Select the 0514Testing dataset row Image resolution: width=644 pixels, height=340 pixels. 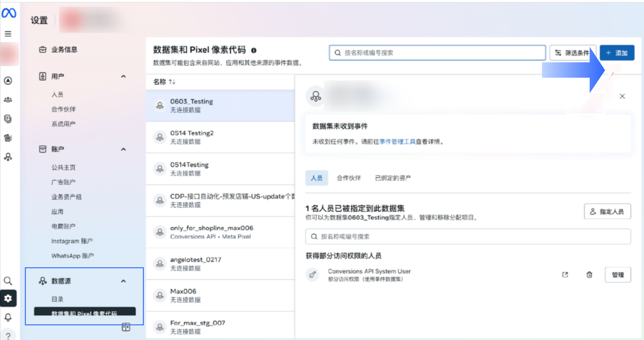click(220, 169)
